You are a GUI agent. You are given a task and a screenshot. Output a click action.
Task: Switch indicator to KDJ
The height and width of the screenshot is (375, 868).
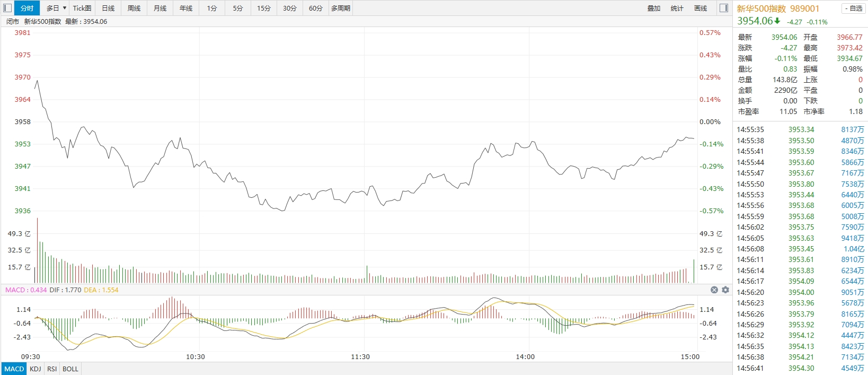pyautogui.click(x=36, y=369)
